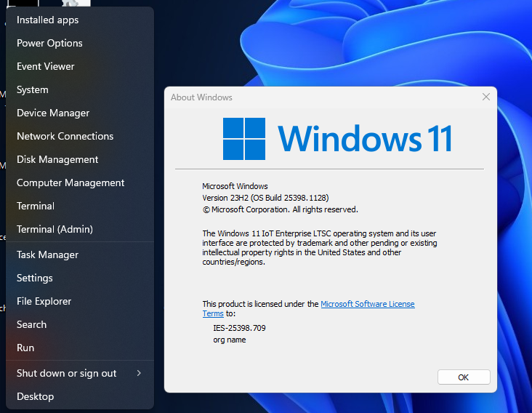Open Disk Management
532x413 pixels.
click(80, 159)
